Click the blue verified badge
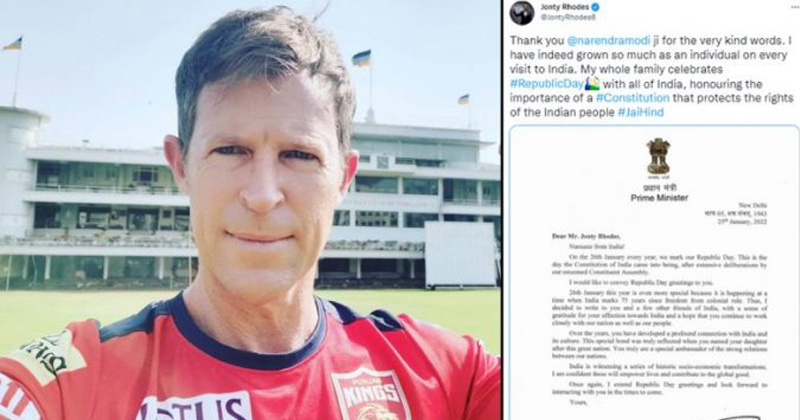The image size is (800, 420). click(595, 8)
